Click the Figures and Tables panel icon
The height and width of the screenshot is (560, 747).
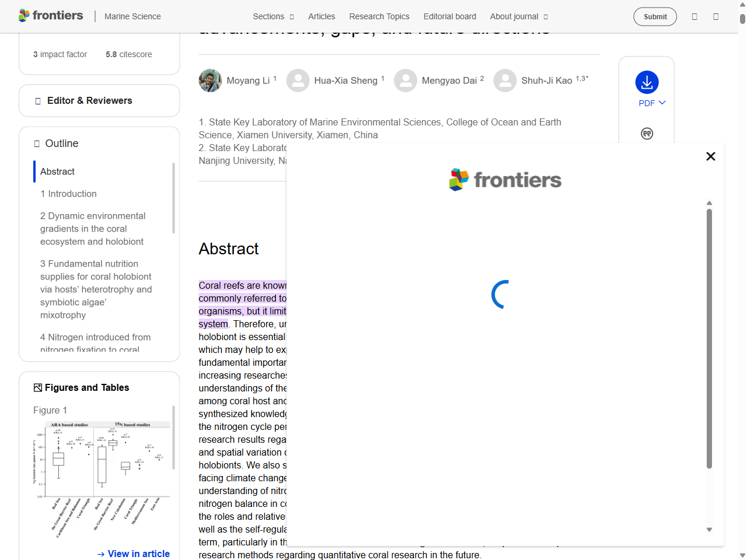(x=37, y=387)
